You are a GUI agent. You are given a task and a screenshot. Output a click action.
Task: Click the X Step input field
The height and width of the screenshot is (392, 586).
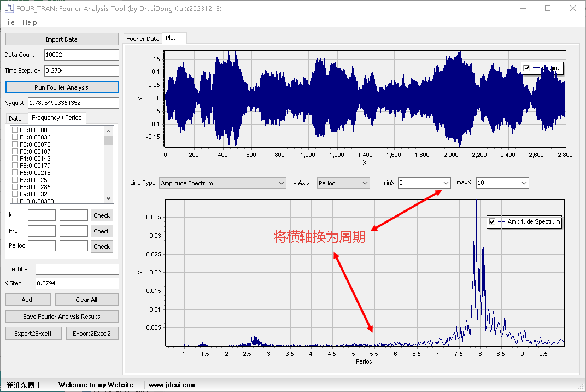[78, 283]
